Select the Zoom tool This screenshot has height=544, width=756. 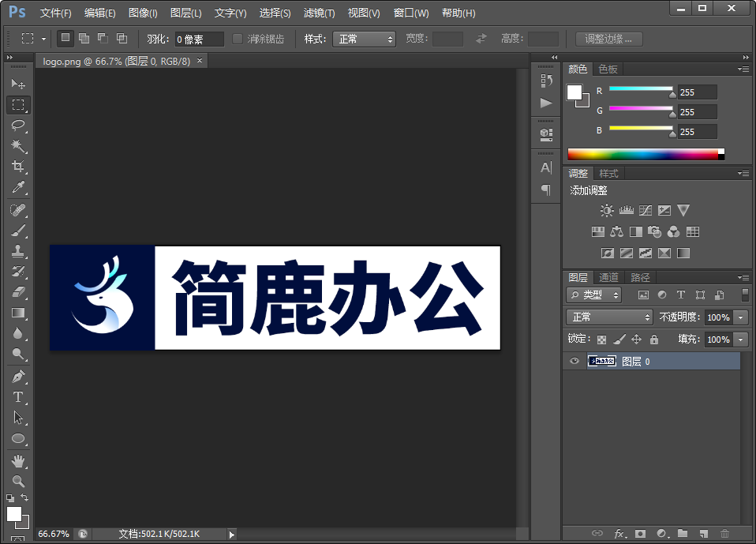click(18, 481)
